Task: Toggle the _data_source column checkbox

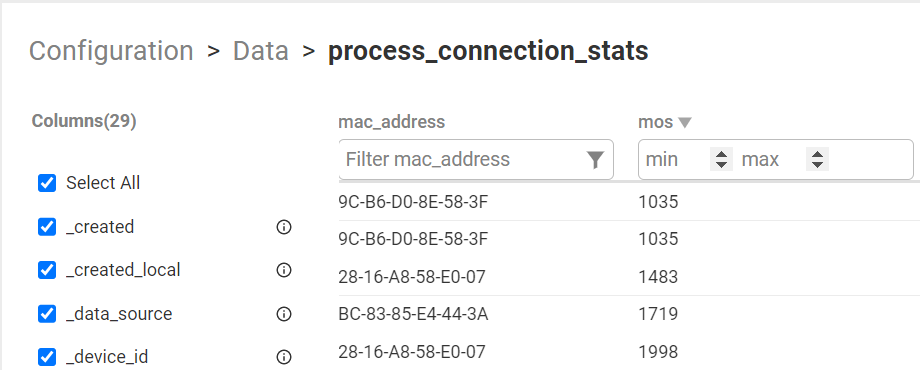Action: tap(47, 314)
